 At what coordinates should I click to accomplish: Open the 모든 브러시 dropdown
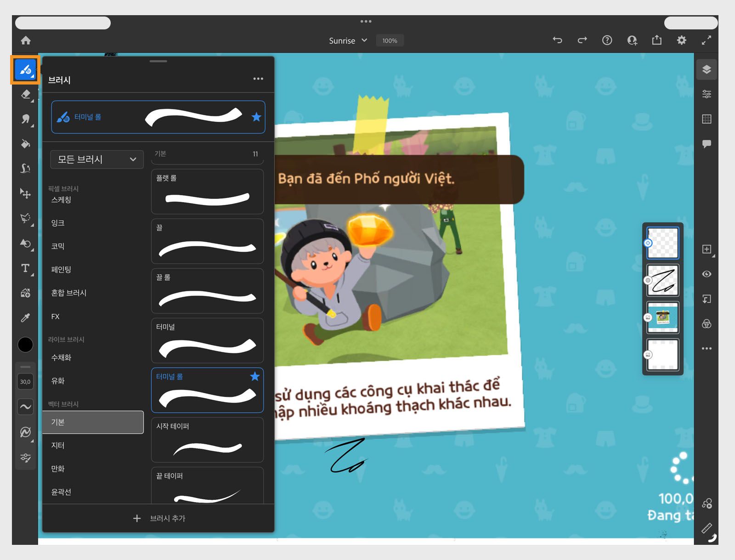(97, 159)
